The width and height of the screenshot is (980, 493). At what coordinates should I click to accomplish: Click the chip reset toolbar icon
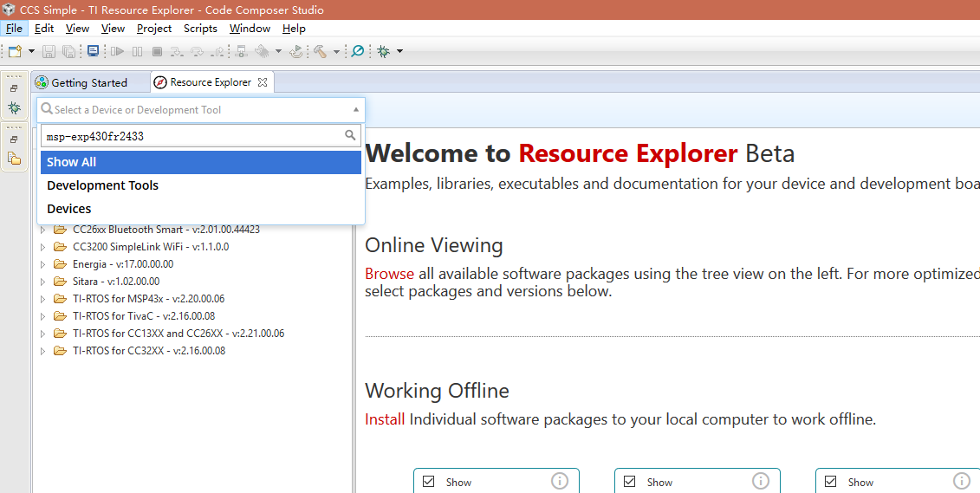pos(263,51)
